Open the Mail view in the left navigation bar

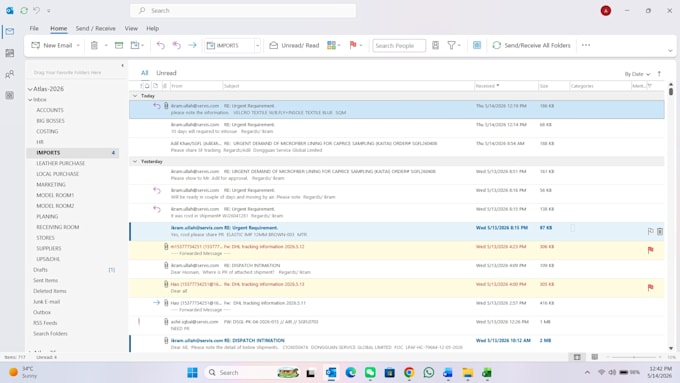click(10, 32)
